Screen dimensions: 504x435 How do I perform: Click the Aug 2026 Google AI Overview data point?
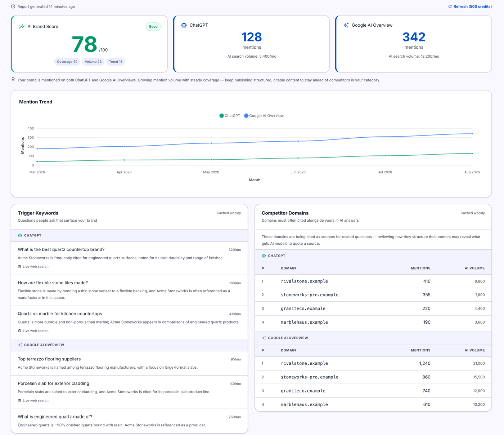(472, 134)
